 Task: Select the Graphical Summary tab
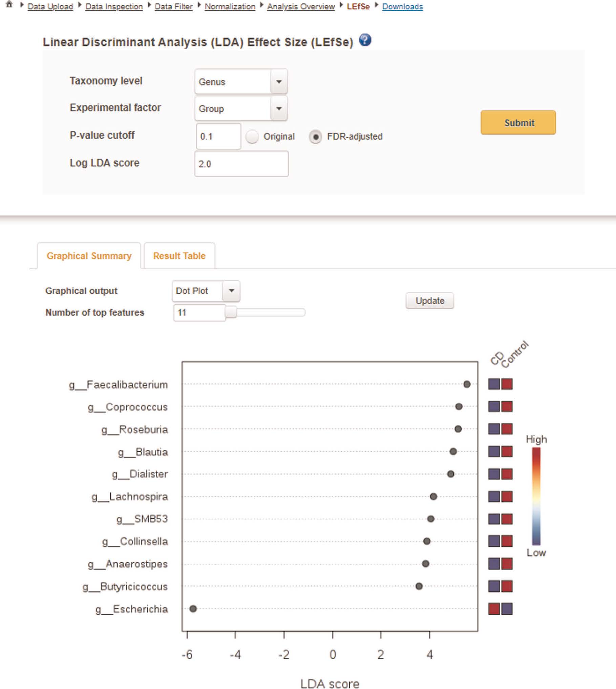(89, 256)
